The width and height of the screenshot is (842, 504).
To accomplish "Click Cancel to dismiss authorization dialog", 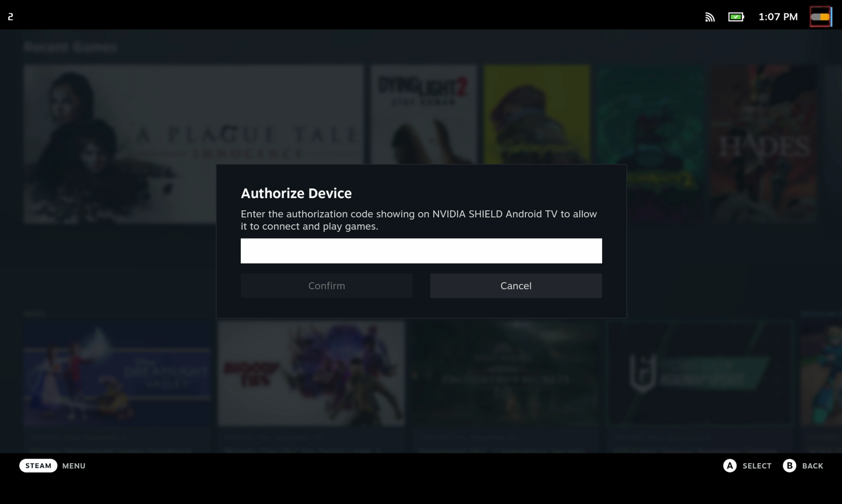I will point(516,285).
